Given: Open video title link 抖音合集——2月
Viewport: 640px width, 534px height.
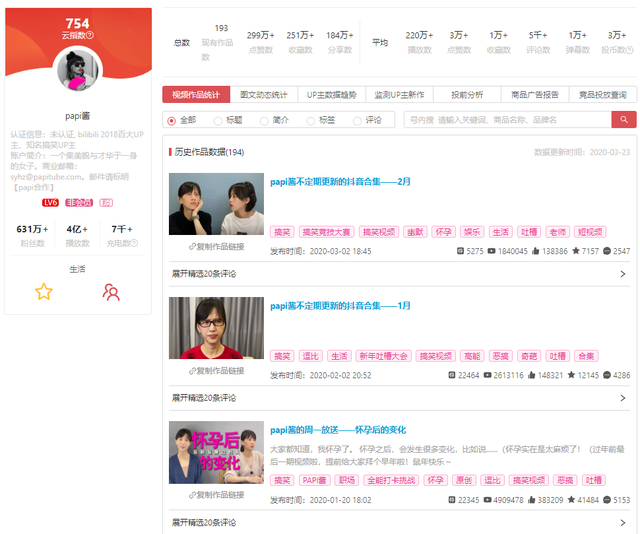Looking at the screenshot, I should coord(340,181).
